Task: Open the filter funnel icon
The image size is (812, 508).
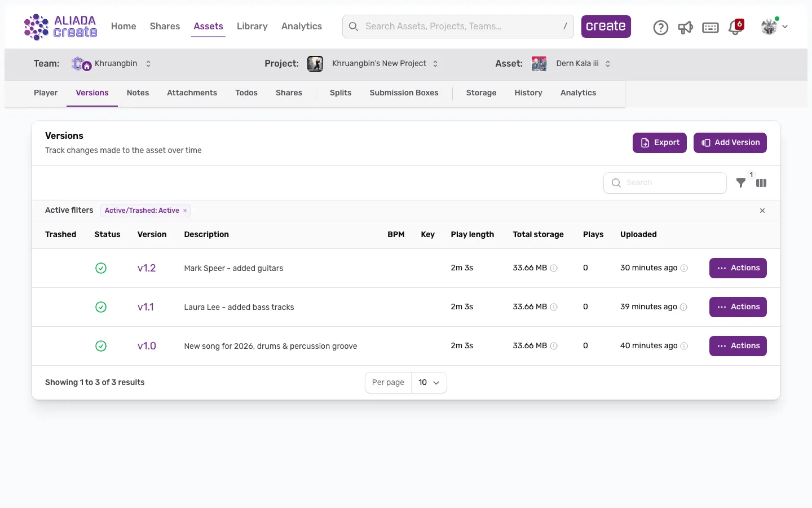Action: tap(741, 183)
